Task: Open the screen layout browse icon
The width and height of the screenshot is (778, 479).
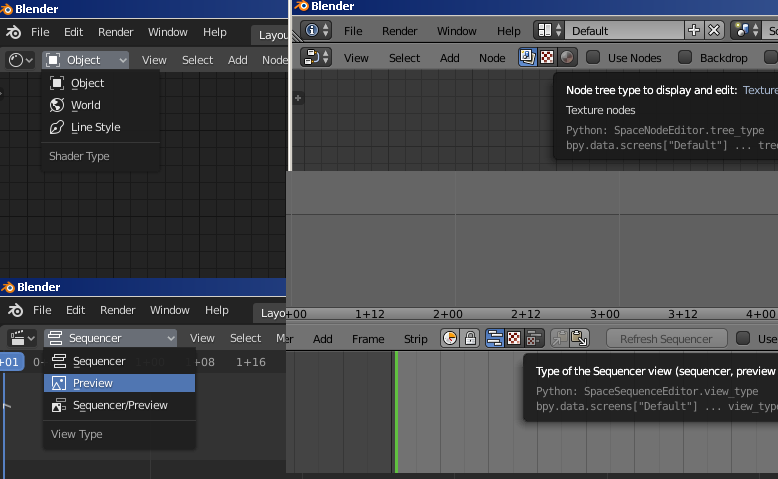Action: [549, 30]
